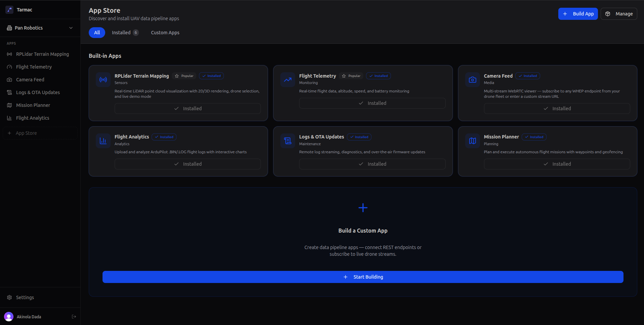
Task: Open RPLidar Terrain Mapping from sidebar
Action: click(40, 54)
